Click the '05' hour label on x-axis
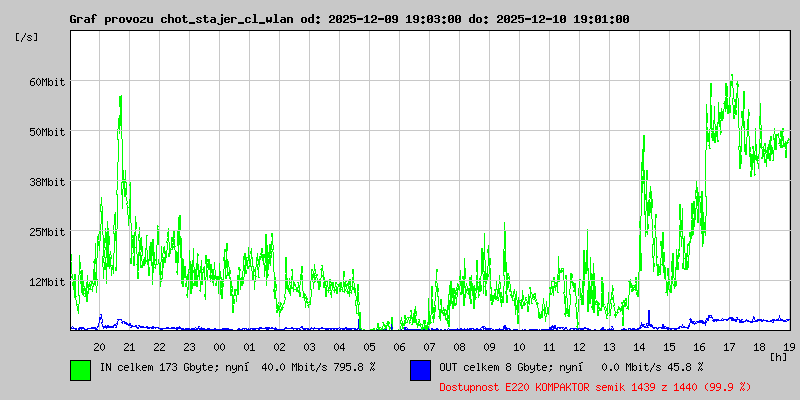 pos(369,347)
